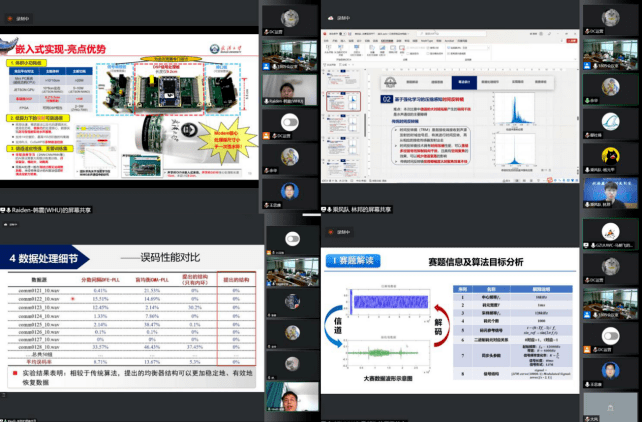Screen dimensions: 642x422
Task: Click the recording indicator in the top-left meeting view
Action: coord(18,19)
